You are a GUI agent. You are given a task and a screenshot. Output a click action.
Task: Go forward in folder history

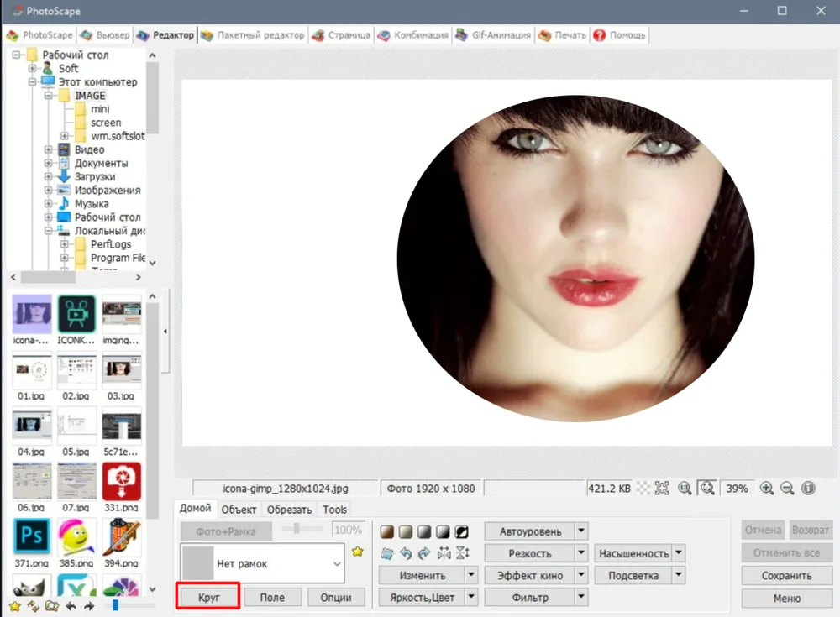click(89, 606)
